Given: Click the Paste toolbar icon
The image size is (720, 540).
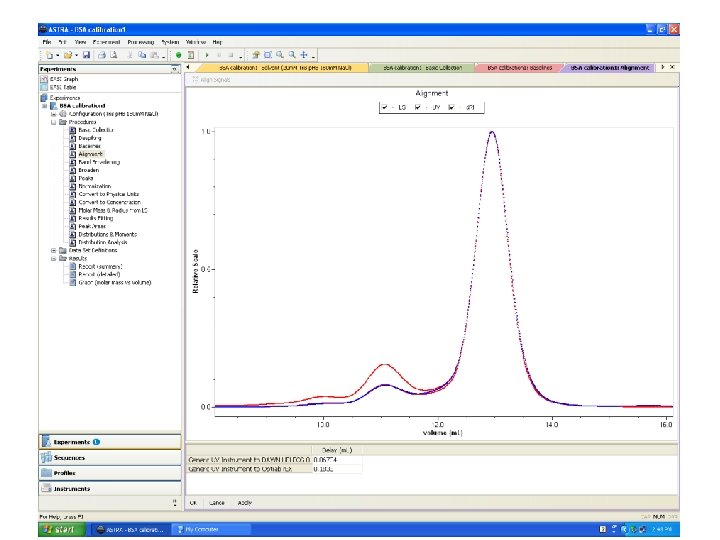Looking at the screenshot, I should click(155, 55).
